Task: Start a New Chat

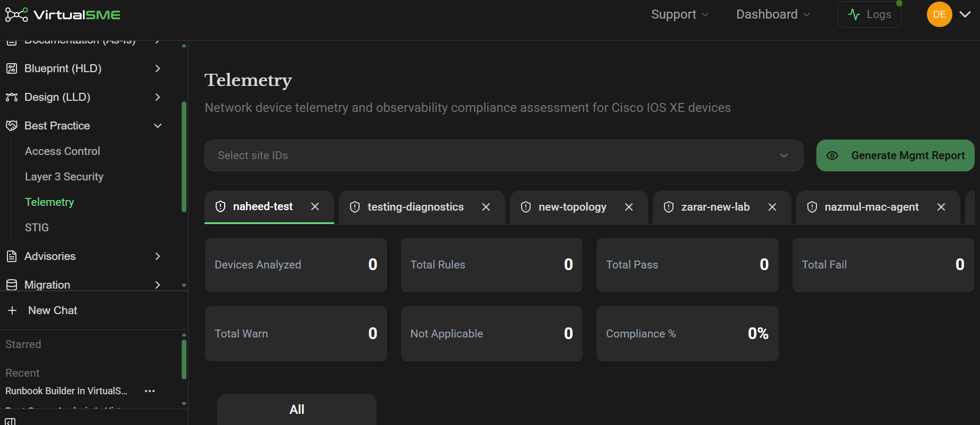Action: coord(52,310)
